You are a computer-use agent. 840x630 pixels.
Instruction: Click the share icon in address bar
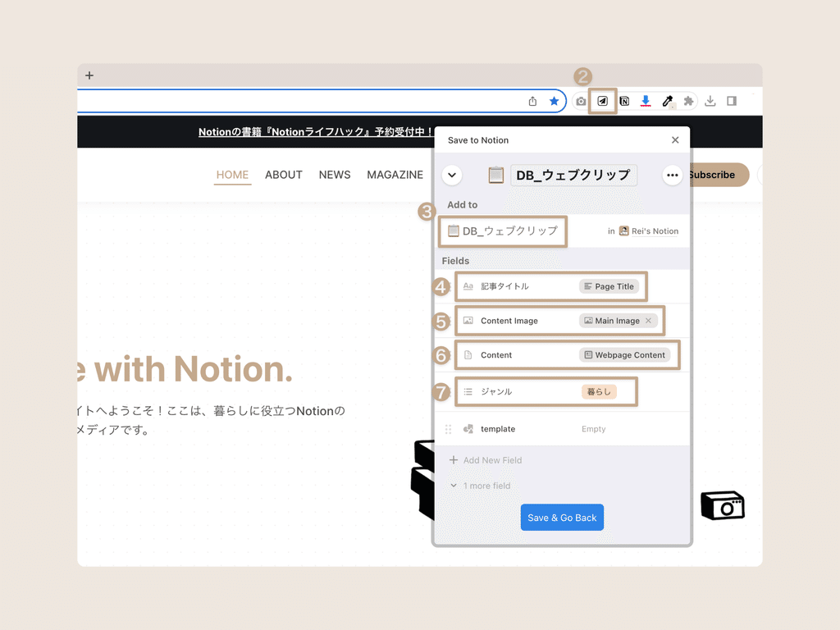click(532, 101)
